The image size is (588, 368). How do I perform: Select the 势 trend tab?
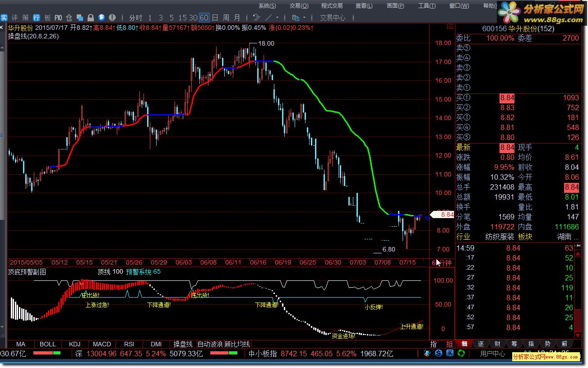click(547, 344)
